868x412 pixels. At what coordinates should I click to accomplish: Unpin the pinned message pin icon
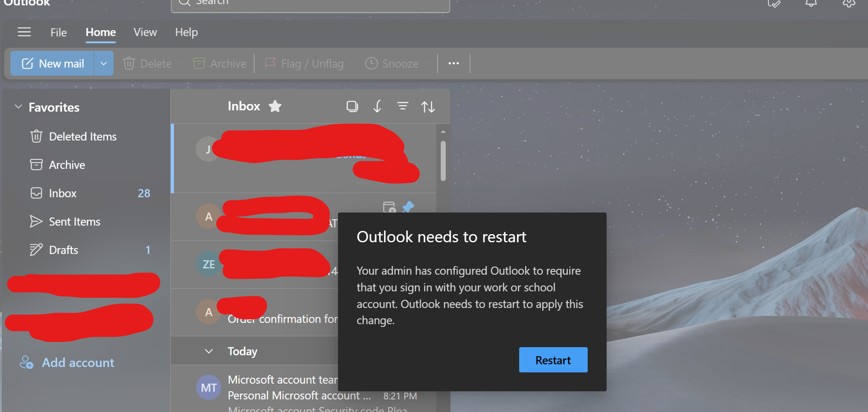[408, 207]
